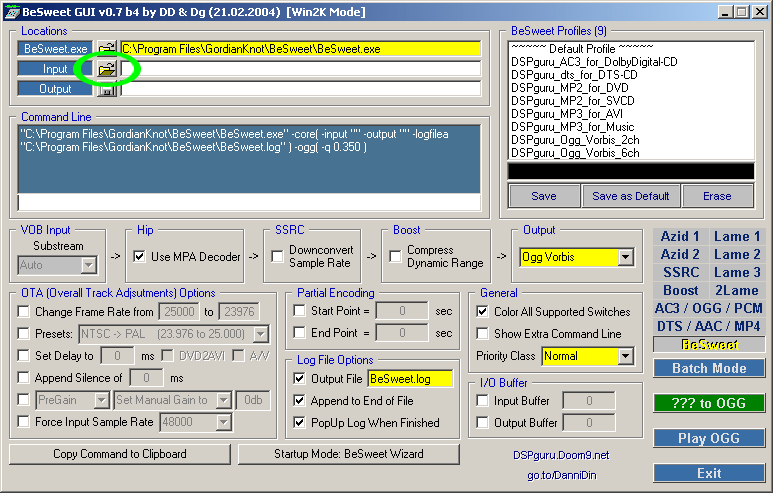Switch to the Lame 2 tab
This screenshot has width=773, height=493.
737,254
